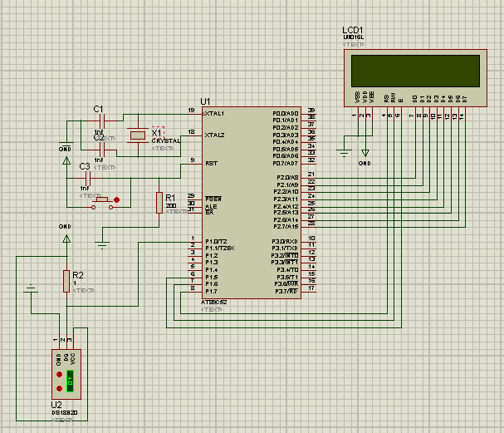
Task: Click the reset push button actuator
Action: tap(102, 199)
